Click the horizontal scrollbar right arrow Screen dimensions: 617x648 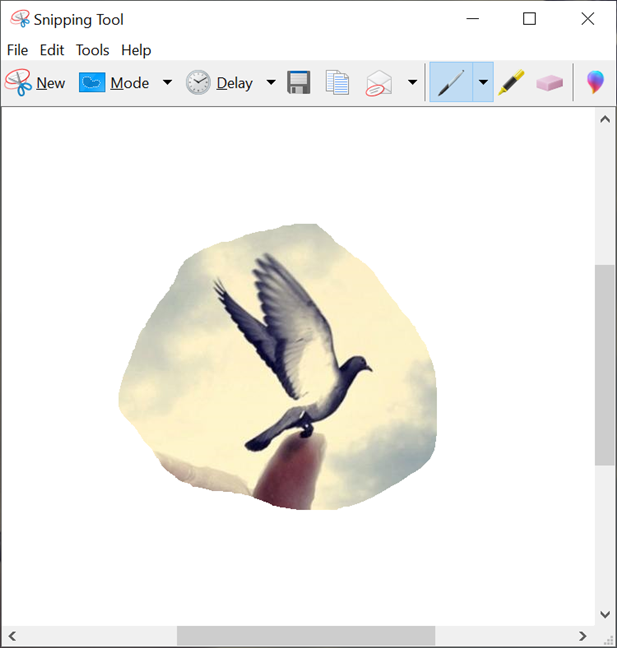point(582,636)
